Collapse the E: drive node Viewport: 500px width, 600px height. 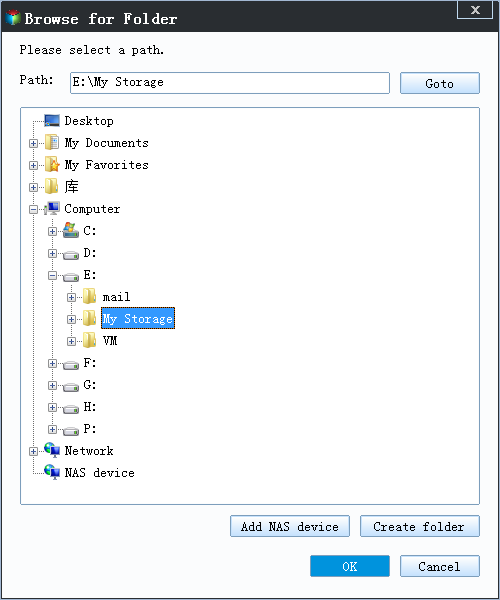click(52, 276)
